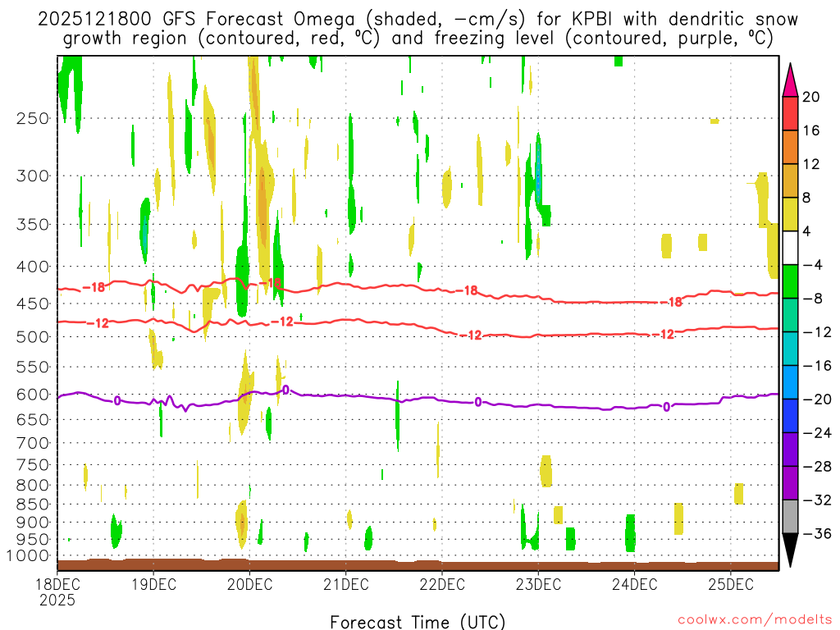The height and width of the screenshot is (630, 840).
Task: Click the 850 pressure level label
Action: [33, 504]
